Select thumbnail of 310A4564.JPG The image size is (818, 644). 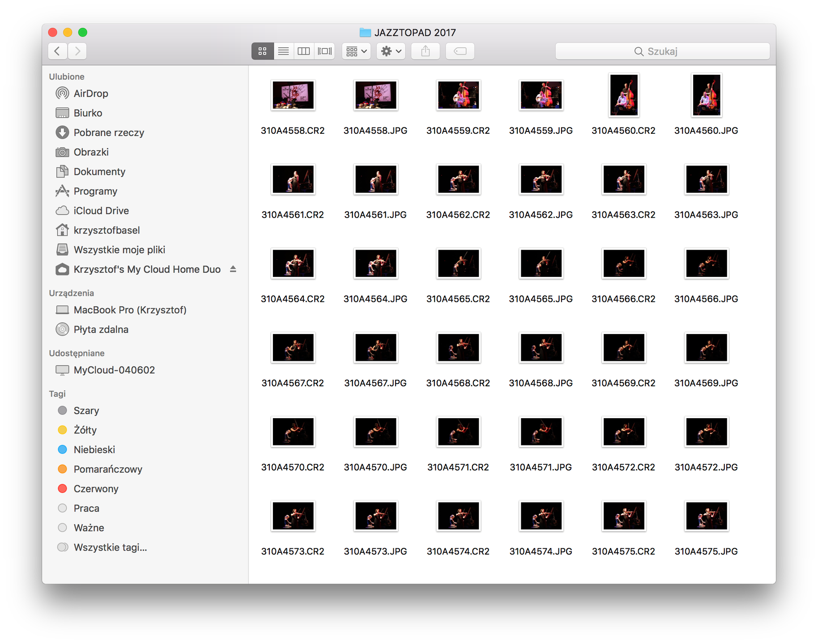[x=376, y=263]
